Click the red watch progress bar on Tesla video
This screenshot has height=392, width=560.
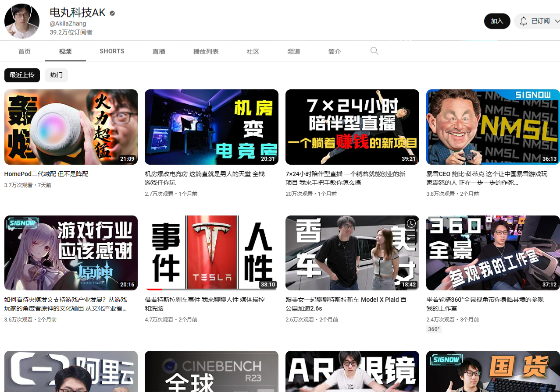tap(153, 290)
